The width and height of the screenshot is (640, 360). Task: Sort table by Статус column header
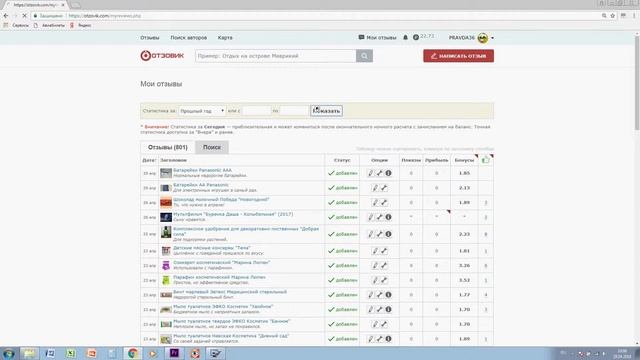coord(342,160)
